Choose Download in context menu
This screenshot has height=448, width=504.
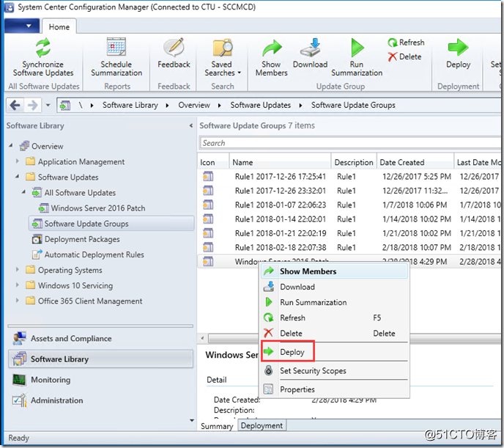(x=334, y=287)
